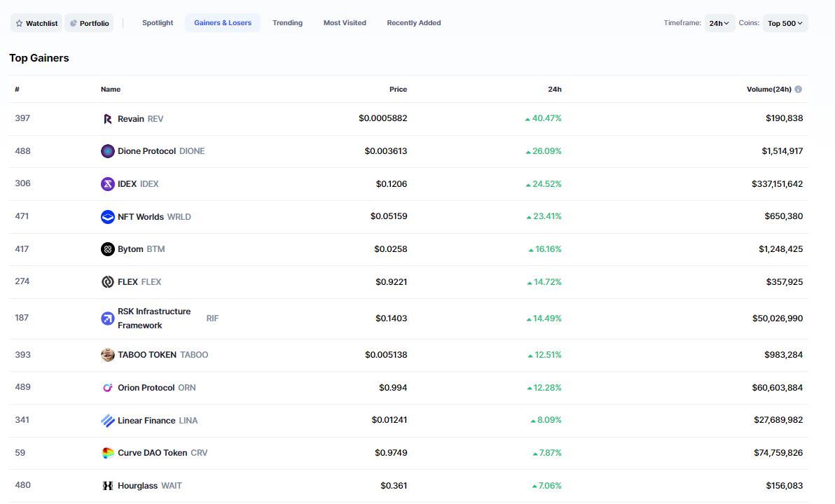Open the TABOO TOKEN coin link

[147, 355]
